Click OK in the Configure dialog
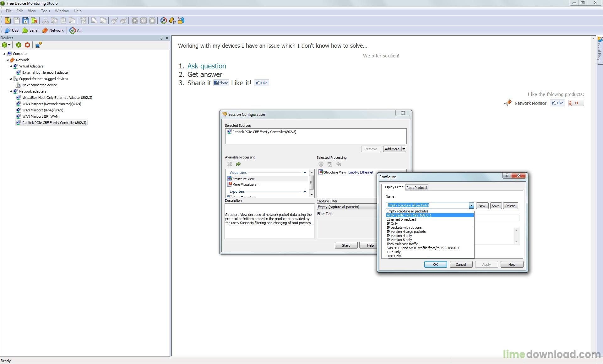 tap(435, 265)
